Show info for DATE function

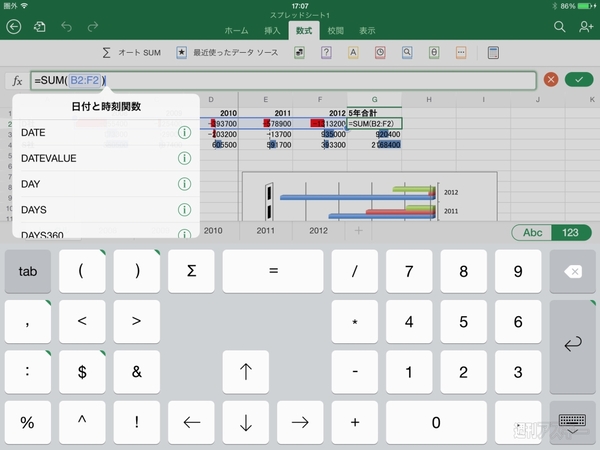pos(184,133)
